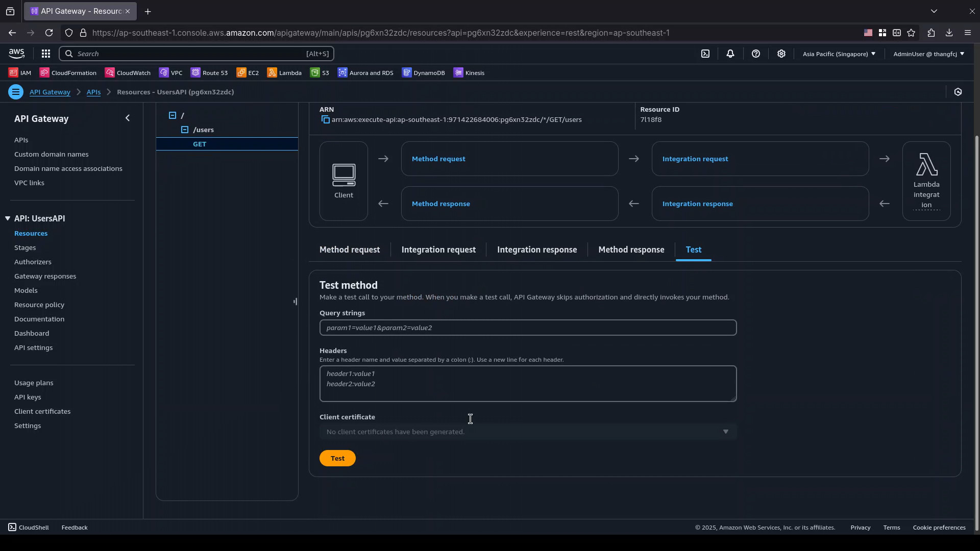The image size is (980, 551).
Task: Open the info panel icon at top right
Action: (x=958, y=92)
